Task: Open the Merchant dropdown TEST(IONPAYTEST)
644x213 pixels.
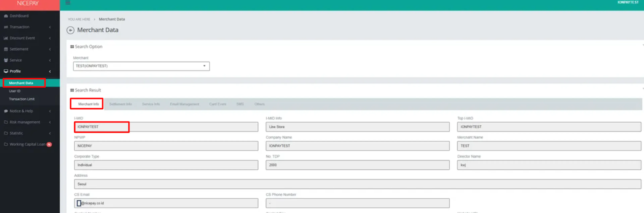Action: click(x=141, y=66)
